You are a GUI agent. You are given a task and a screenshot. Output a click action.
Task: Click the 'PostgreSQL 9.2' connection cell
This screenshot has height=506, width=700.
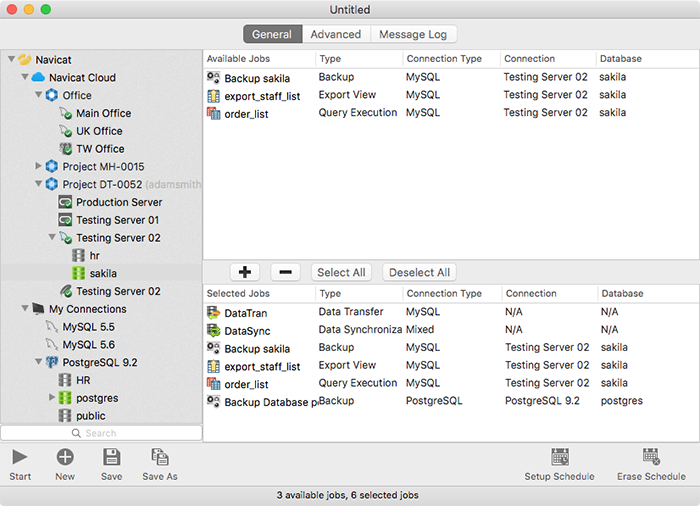pyautogui.click(x=542, y=401)
